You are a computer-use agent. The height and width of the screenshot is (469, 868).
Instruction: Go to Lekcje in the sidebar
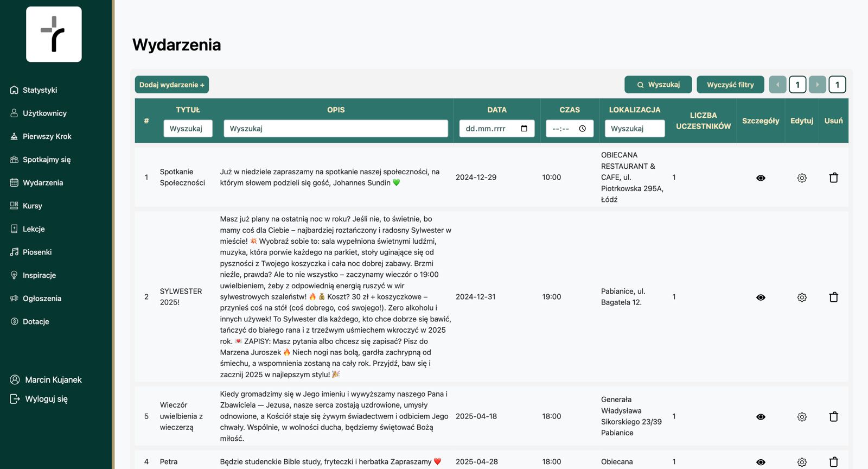[x=28, y=229]
